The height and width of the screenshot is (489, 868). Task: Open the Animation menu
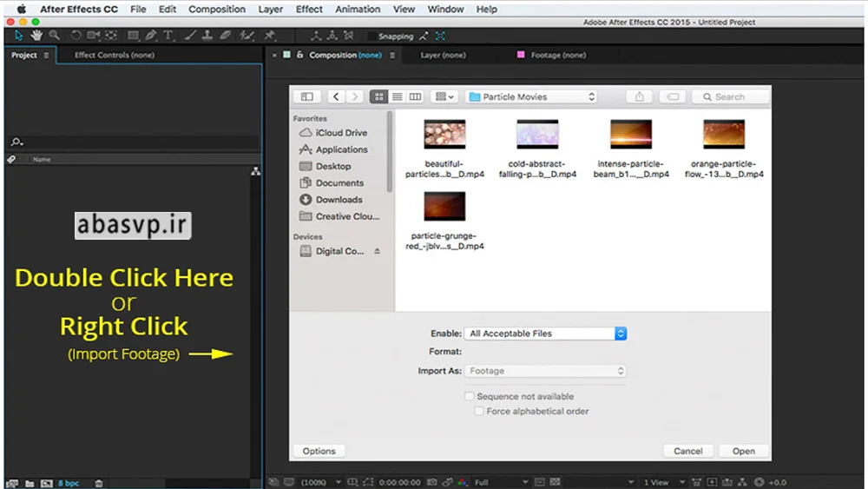(358, 10)
